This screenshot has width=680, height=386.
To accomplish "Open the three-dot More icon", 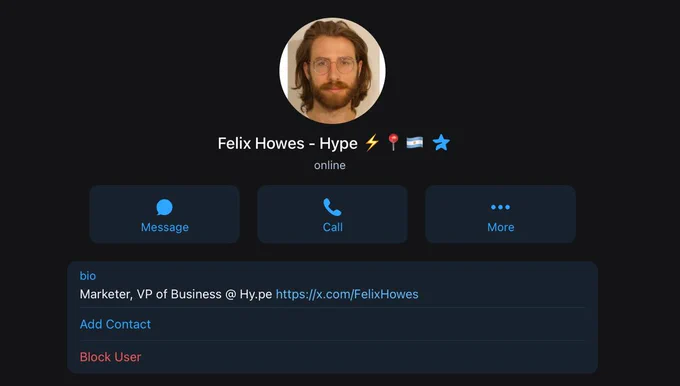I will [x=500, y=207].
